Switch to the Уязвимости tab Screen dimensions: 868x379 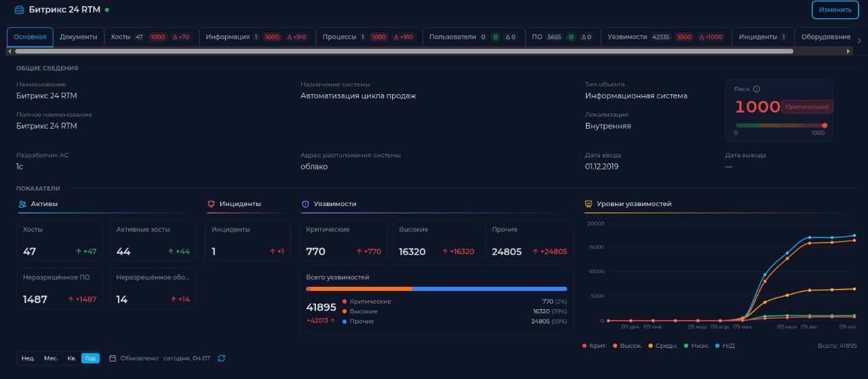coord(666,37)
